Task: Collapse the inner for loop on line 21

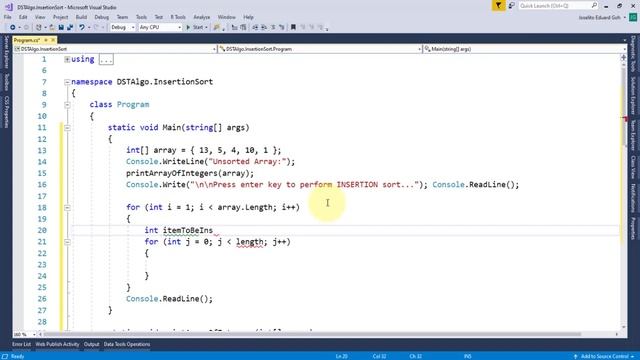Action: pos(67,242)
